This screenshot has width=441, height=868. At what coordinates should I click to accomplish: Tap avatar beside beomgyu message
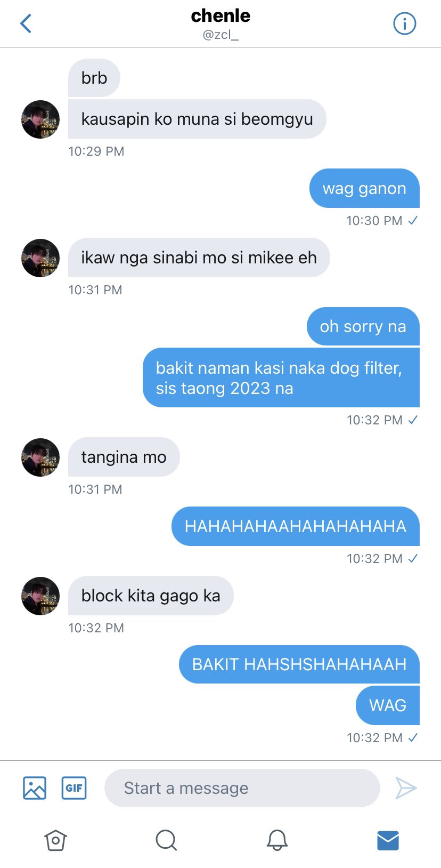coord(40,119)
